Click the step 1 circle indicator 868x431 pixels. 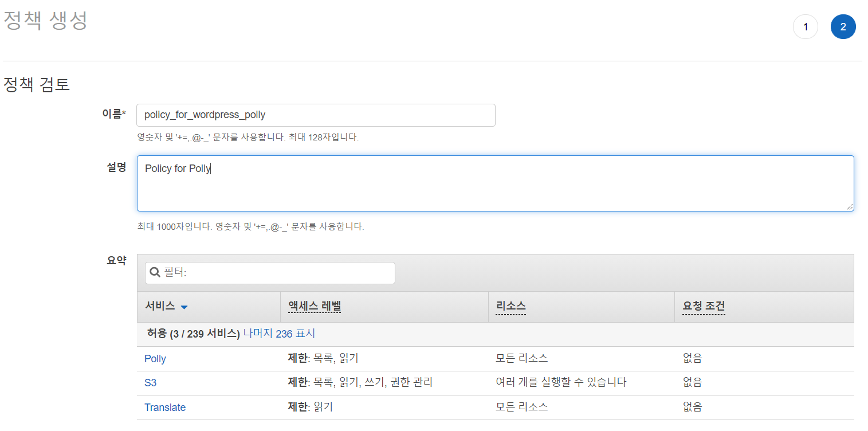click(x=805, y=27)
